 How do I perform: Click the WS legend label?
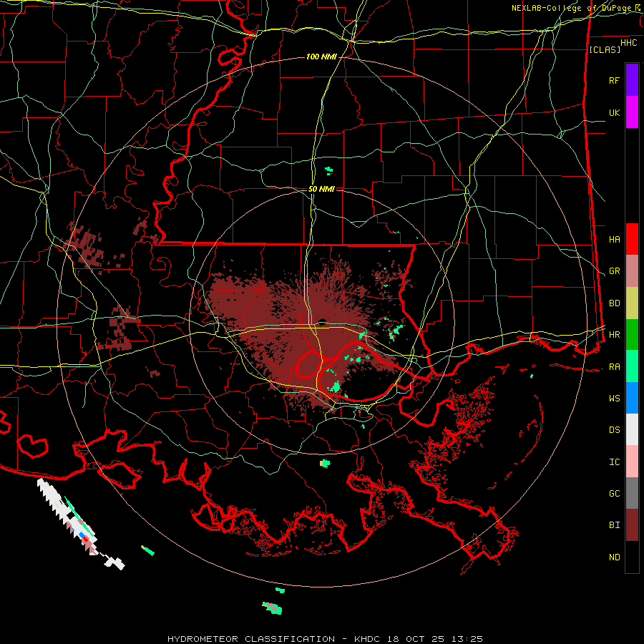[x=614, y=399]
